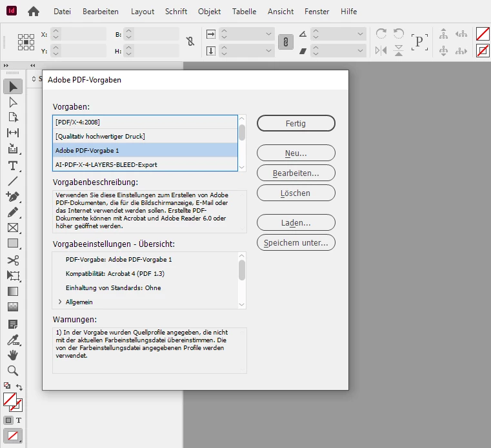Select the Type tool
This screenshot has width=491, height=448.
13,166
